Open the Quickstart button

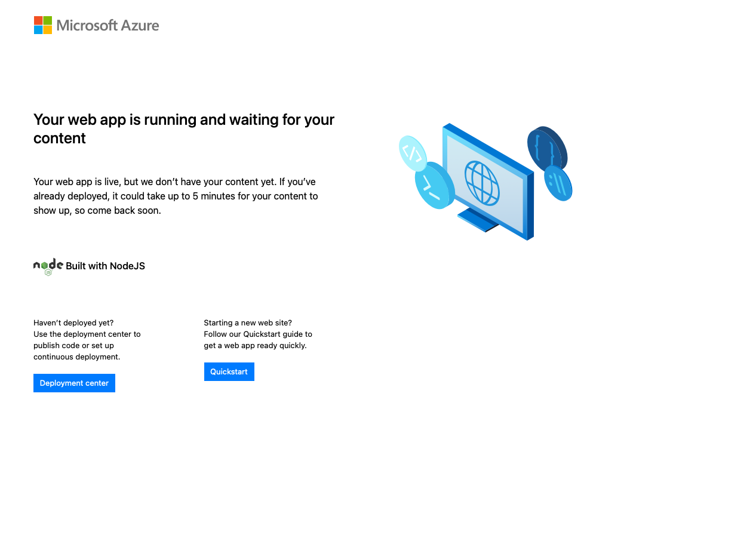pyautogui.click(x=229, y=371)
